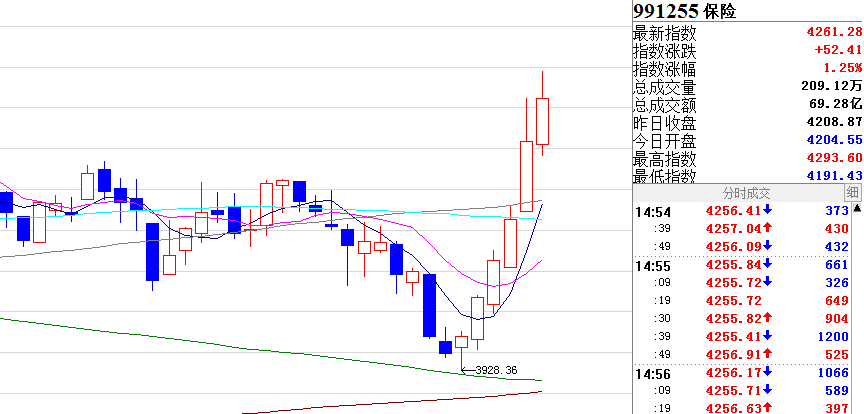This screenshot has height=414, width=864.
Task: Click the 总成交量 label
Action: coord(665,87)
